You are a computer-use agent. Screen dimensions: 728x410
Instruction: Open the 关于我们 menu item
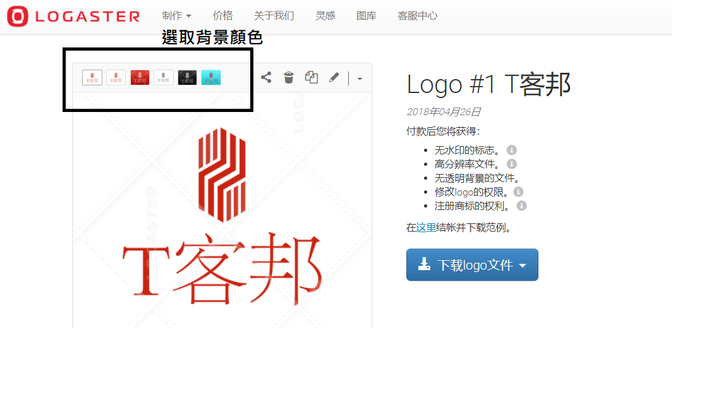pyautogui.click(x=273, y=16)
